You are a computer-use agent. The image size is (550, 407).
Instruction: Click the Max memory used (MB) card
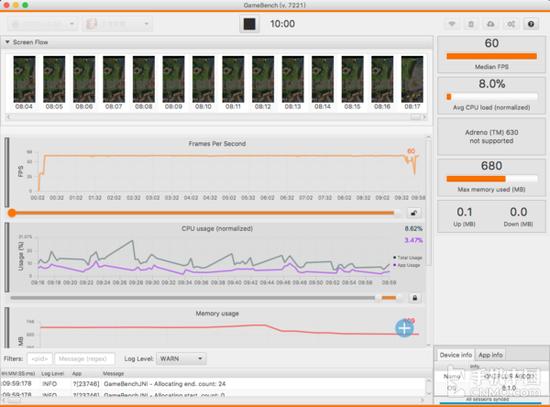pyautogui.click(x=491, y=177)
